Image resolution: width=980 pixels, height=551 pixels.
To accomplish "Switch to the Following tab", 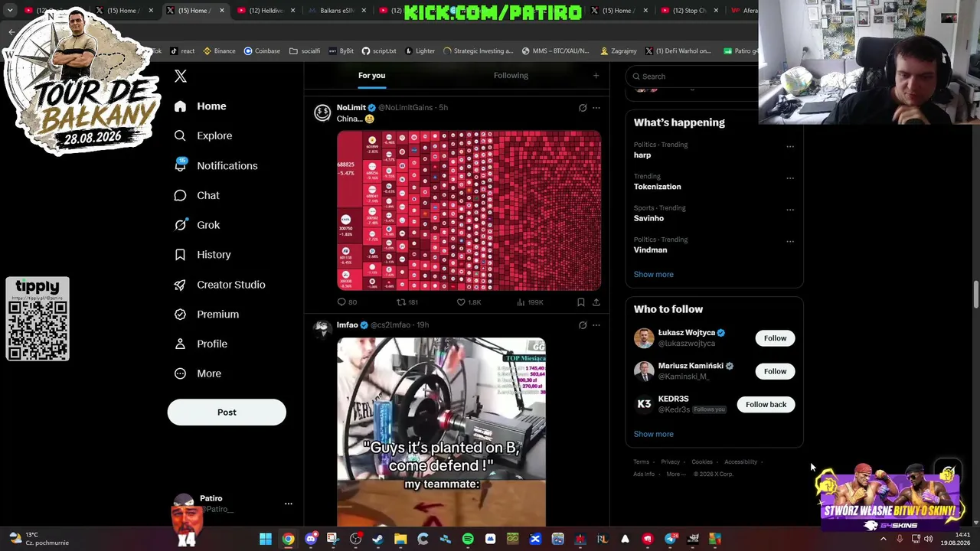I will coord(511,76).
